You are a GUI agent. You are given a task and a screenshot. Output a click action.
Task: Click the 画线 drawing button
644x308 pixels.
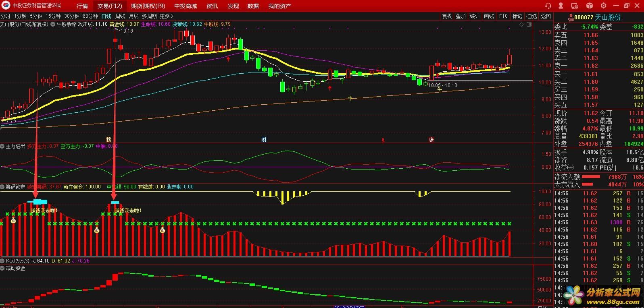coord(489,16)
